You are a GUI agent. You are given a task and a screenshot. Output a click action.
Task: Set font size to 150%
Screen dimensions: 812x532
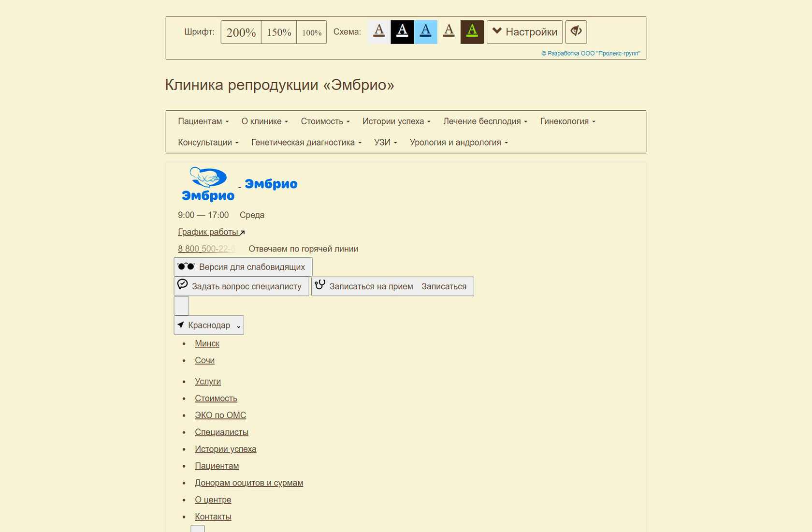pos(279,32)
